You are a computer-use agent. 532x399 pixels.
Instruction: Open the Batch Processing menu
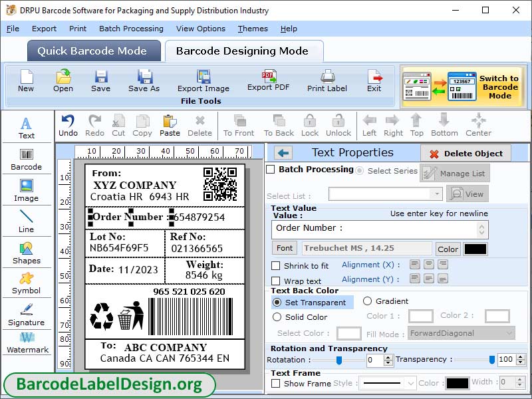(x=131, y=29)
